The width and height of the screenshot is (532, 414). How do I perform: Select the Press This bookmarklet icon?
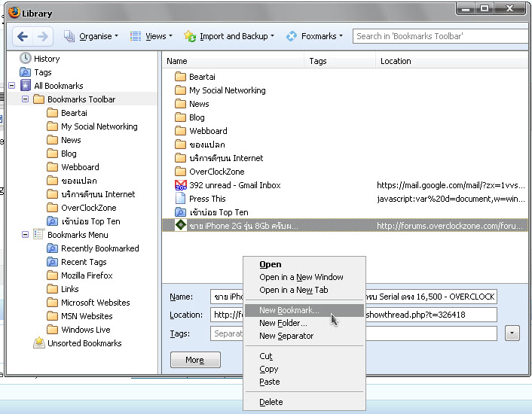pos(181,199)
